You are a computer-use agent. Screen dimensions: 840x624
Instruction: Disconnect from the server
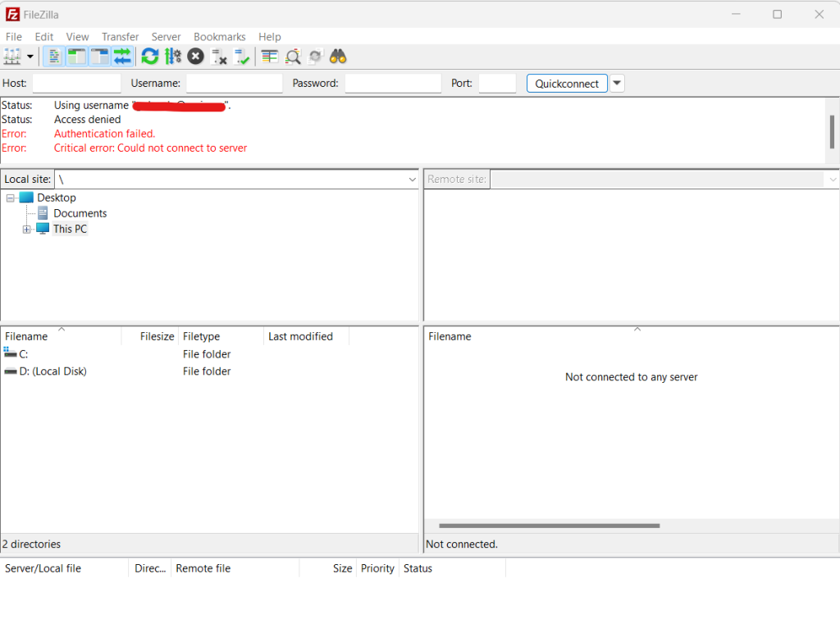point(218,56)
